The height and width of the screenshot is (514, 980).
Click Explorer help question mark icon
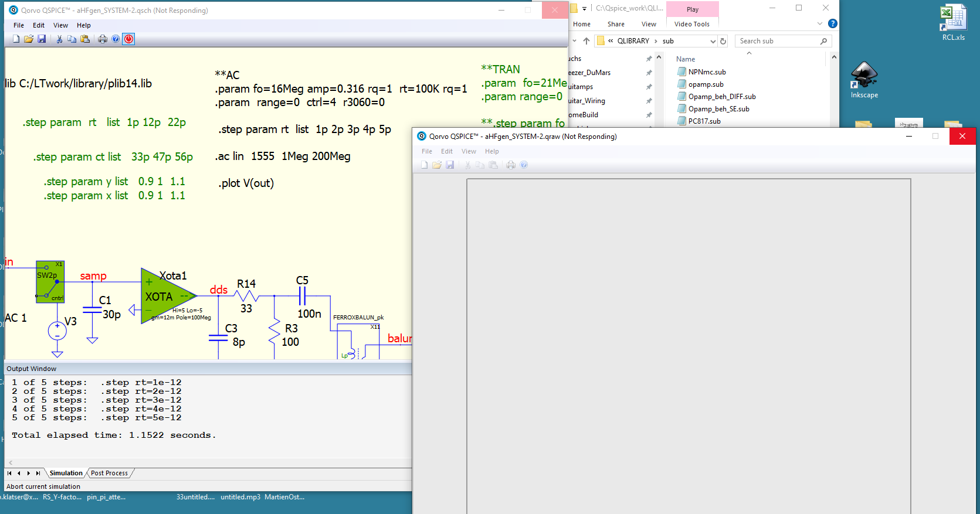point(833,24)
